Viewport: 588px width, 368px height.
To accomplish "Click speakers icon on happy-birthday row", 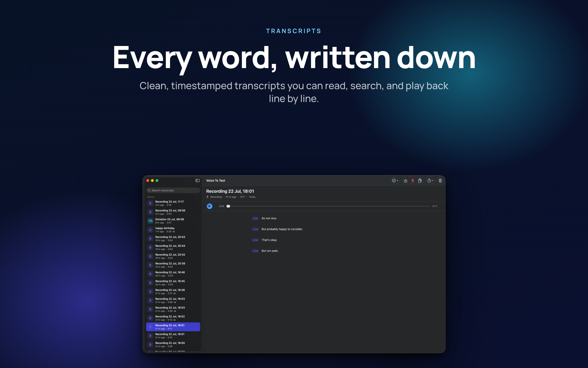I will (x=174, y=231).
